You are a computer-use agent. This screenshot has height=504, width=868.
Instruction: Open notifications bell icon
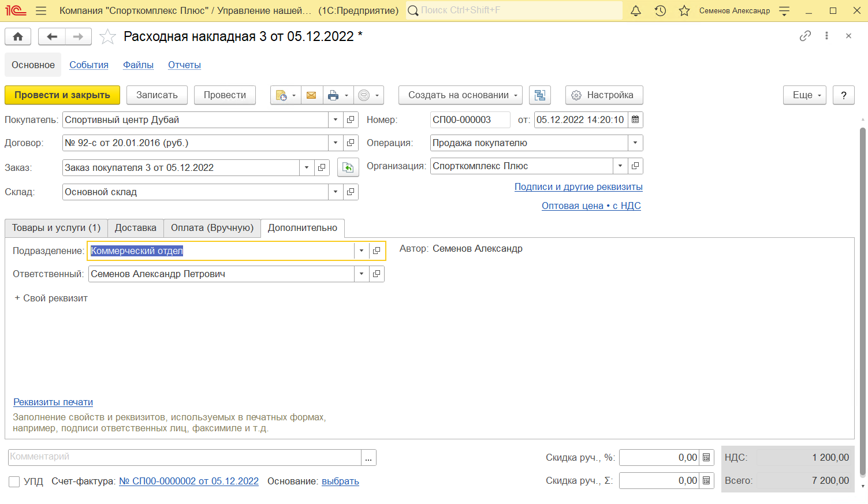pos(636,10)
